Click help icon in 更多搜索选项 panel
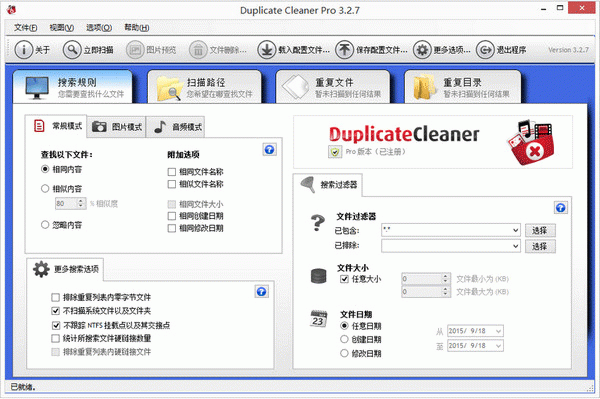The width and height of the screenshot is (600, 399). 261,292
